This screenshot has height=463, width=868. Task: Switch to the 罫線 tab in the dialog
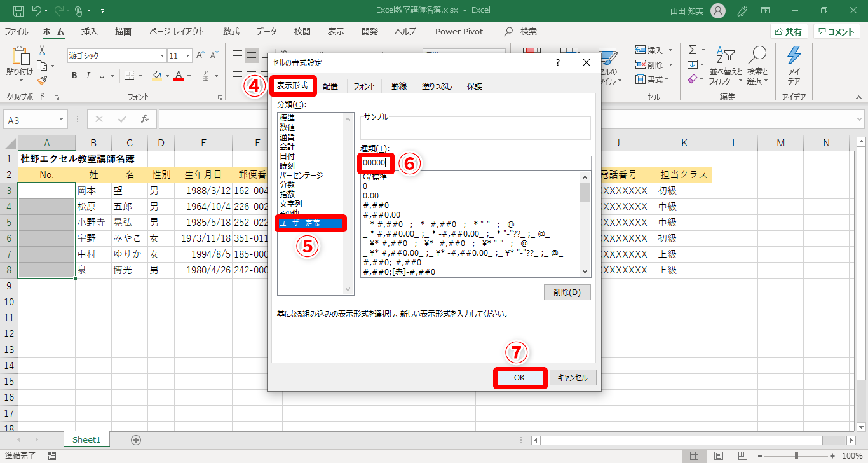(x=398, y=86)
